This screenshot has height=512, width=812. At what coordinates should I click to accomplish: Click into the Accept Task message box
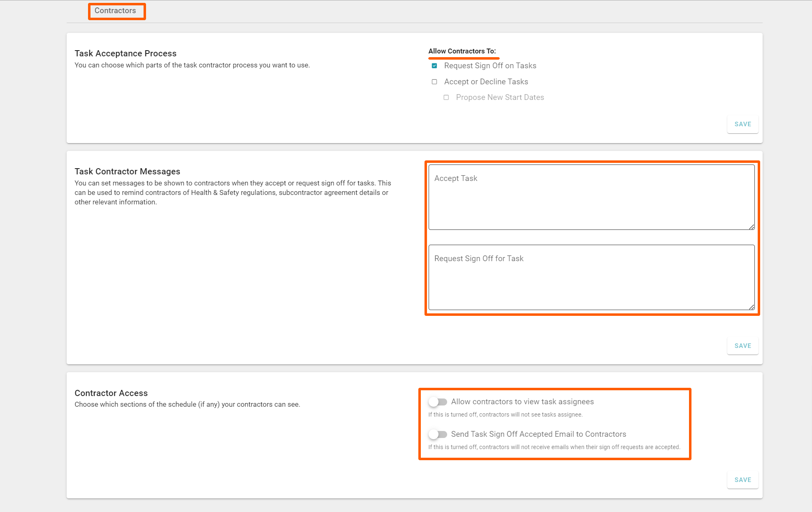pos(591,197)
